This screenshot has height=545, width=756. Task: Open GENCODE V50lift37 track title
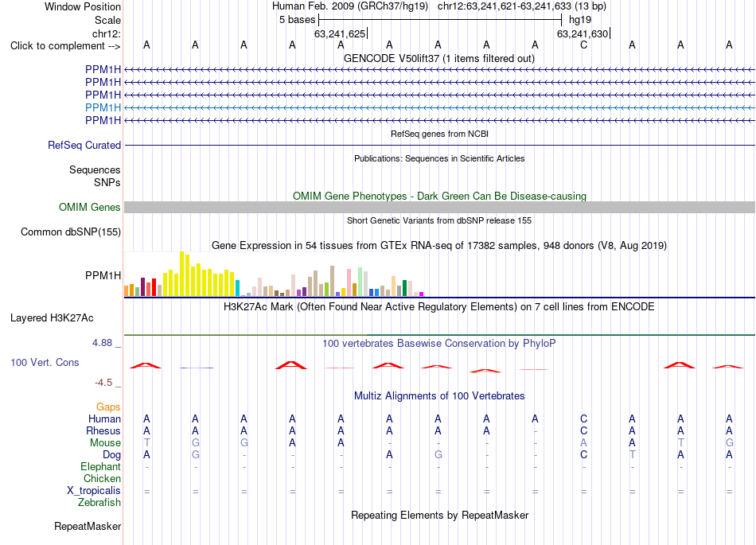click(x=439, y=58)
